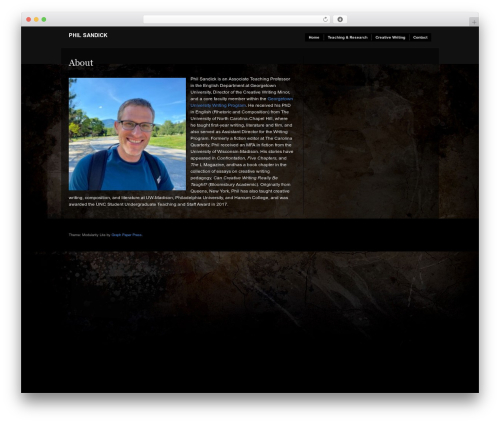Maximize window using the green button
500x423 pixels.
point(44,19)
